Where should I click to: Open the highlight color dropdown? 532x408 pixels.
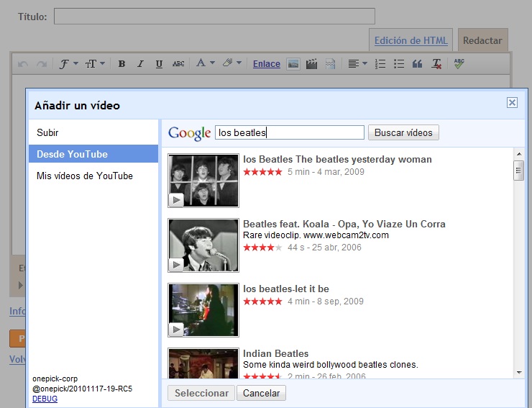[232, 63]
